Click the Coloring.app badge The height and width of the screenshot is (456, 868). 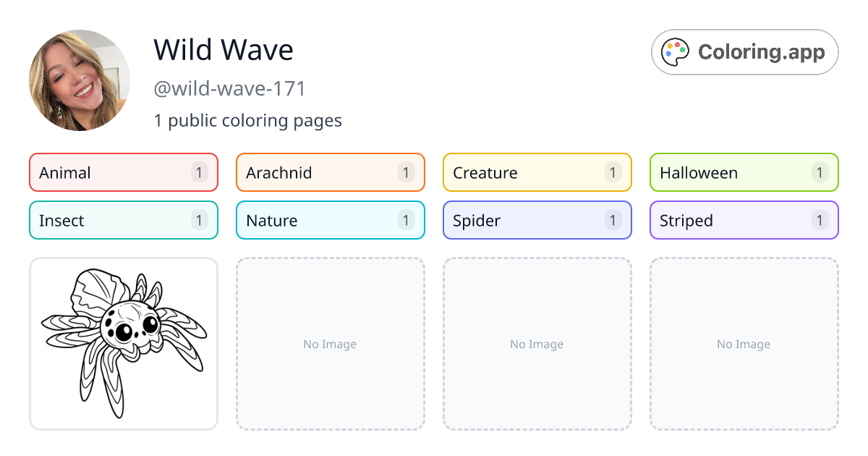[744, 51]
